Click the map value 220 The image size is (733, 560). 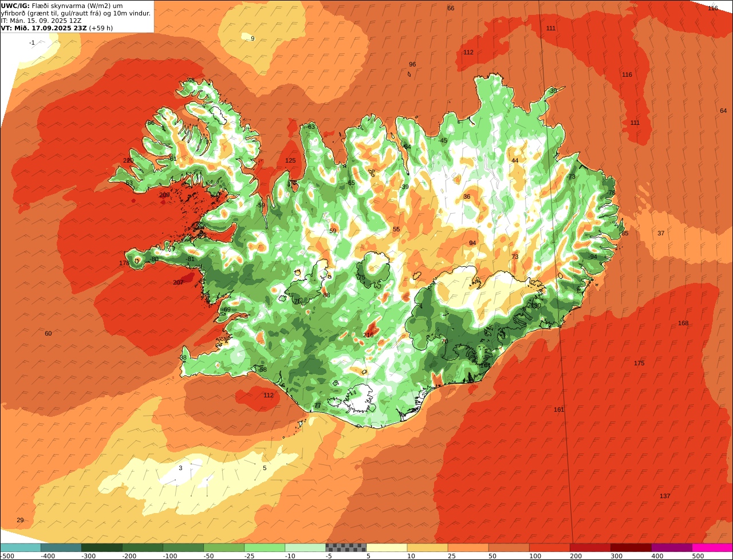pos(128,160)
